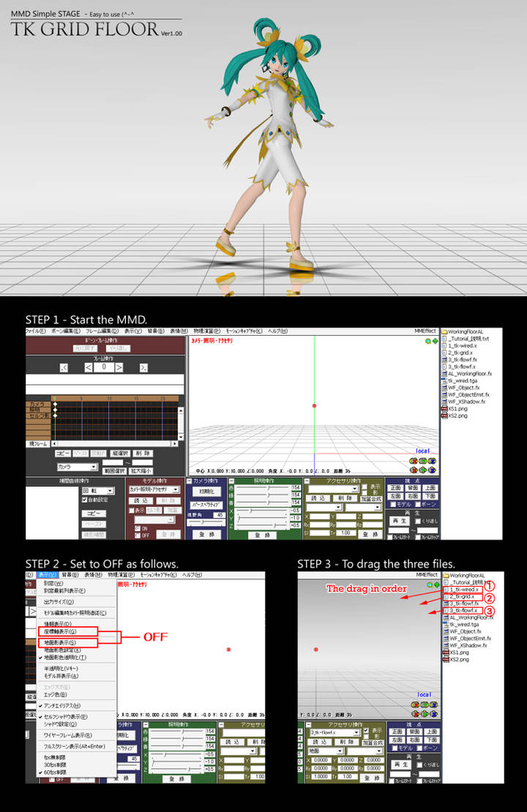Open the 地面 parent dropdown in Step 3
The width and height of the screenshot is (527, 812).
pos(326,751)
